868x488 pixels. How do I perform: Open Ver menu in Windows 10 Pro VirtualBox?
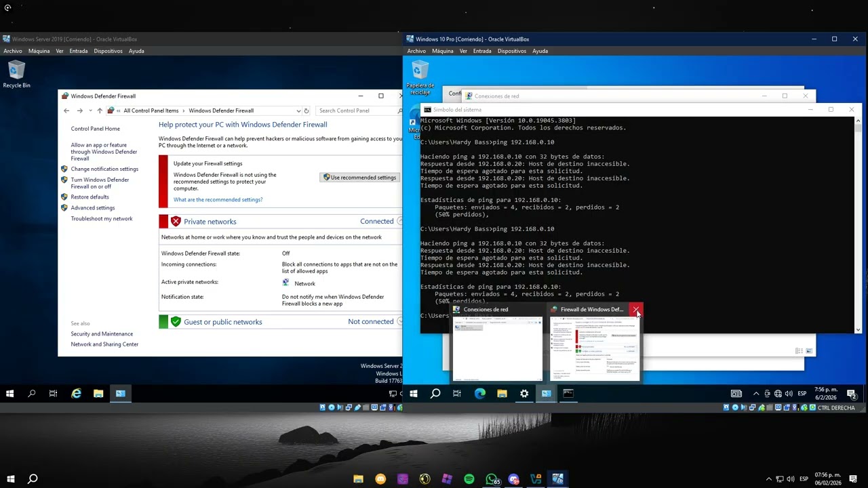click(463, 51)
